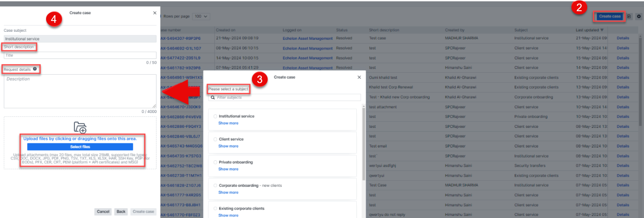Expand Show more under Existing corporate clients
Viewport: 644px width, 218px height.
[x=228, y=215]
